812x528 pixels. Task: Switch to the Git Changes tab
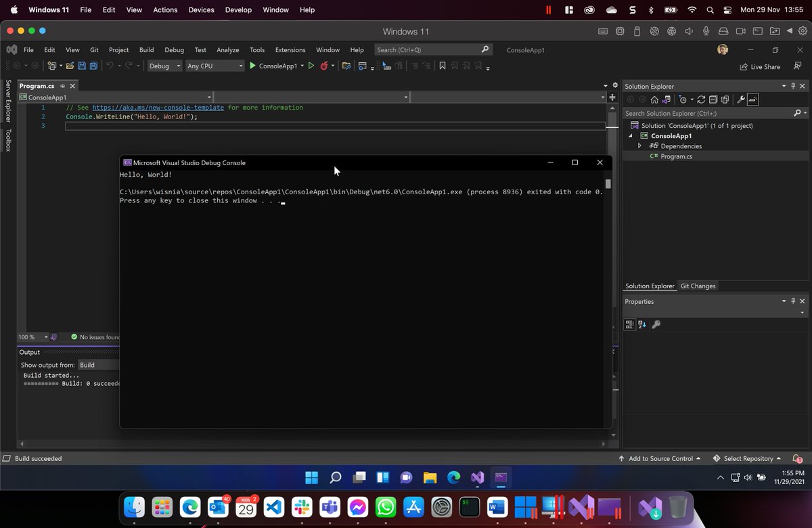coord(698,286)
